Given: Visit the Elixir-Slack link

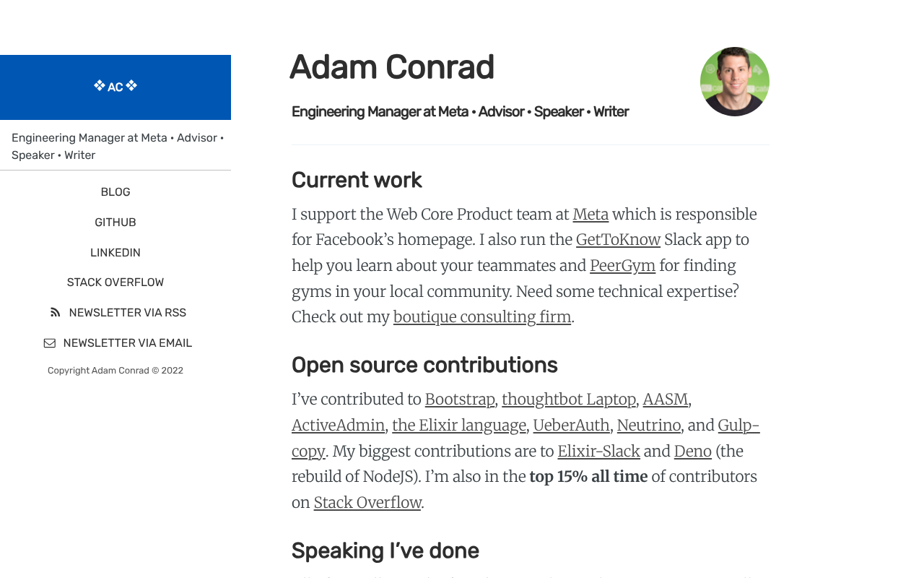Looking at the screenshot, I should (x=598, y=452).
